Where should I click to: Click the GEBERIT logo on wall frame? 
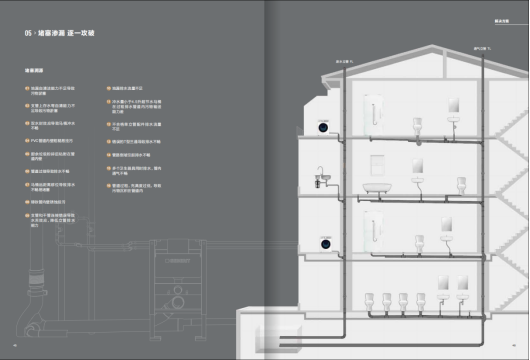(x=177, y=261)
